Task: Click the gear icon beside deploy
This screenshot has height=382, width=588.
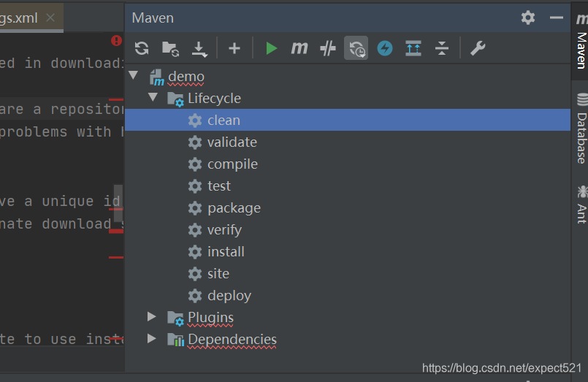Action: (x=195, y=296)
